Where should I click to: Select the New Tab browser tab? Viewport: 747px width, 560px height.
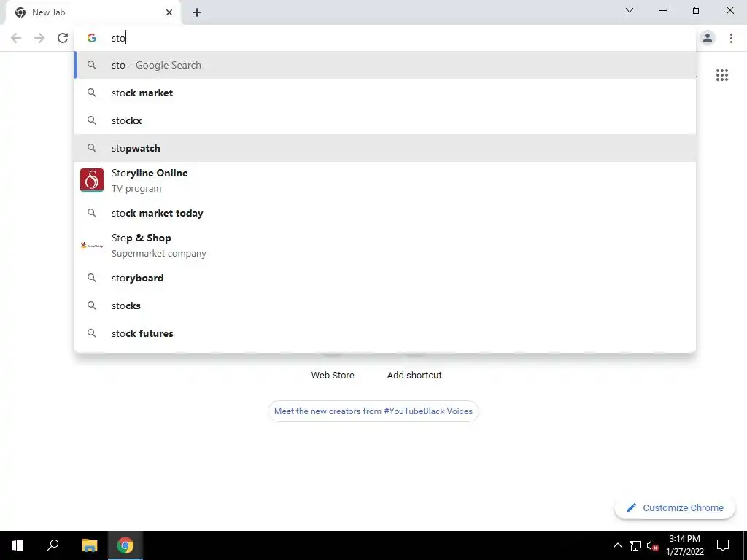[93, 12]
